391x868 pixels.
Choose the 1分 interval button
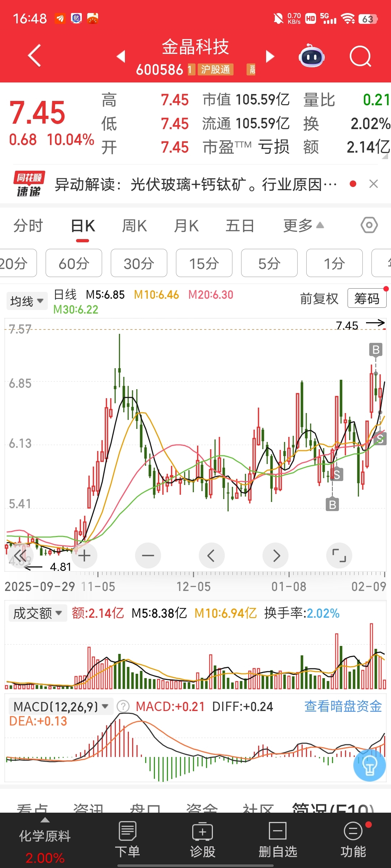point(335,263)
